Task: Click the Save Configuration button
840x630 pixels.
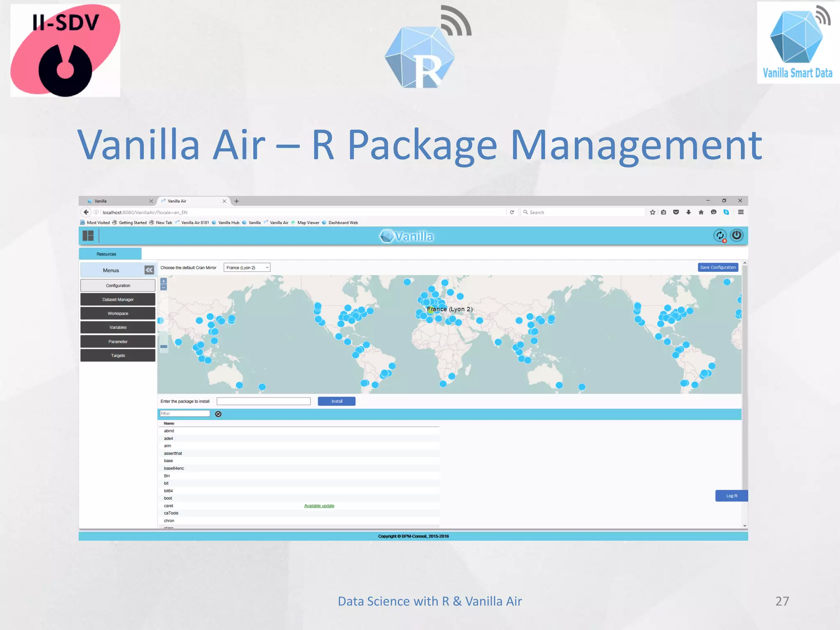Action: (718, 267)
